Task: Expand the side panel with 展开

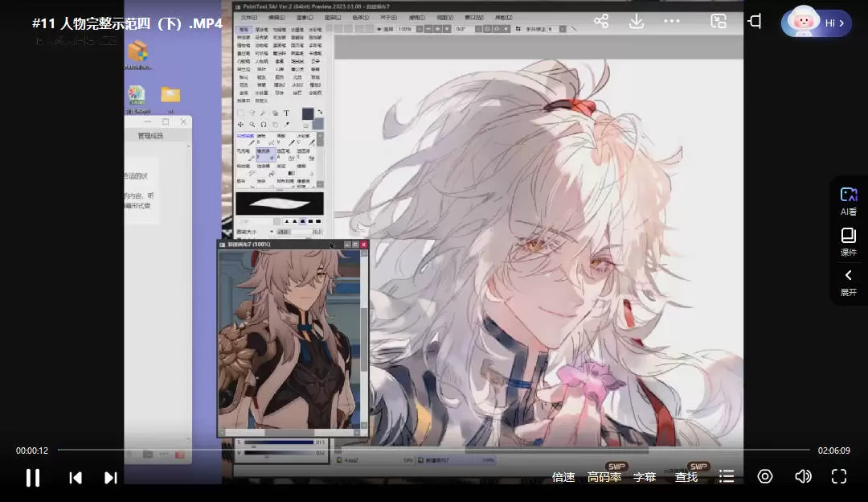Action: (849, 283)
